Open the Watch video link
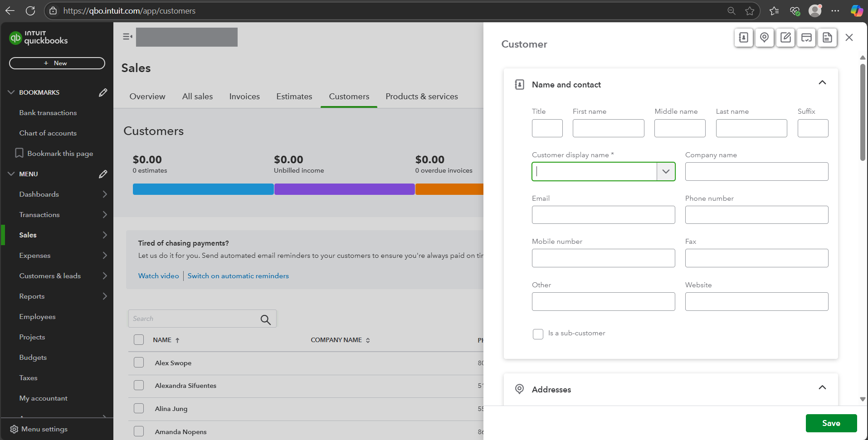 [158, 276]
